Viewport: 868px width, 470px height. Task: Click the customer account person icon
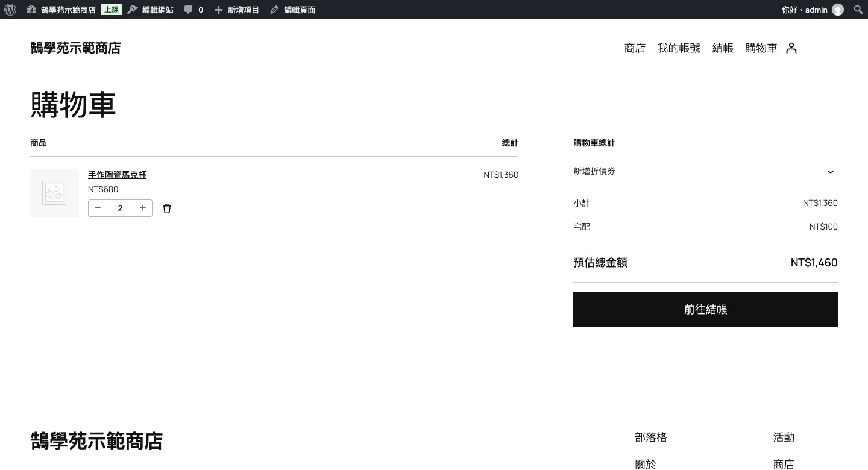[x=791, y=48]
